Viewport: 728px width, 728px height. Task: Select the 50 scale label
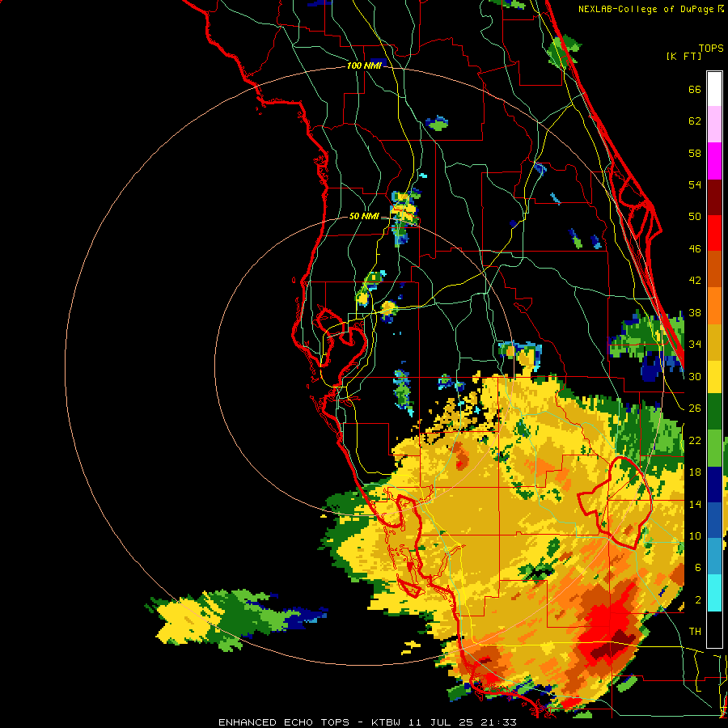tap(695, 216)
